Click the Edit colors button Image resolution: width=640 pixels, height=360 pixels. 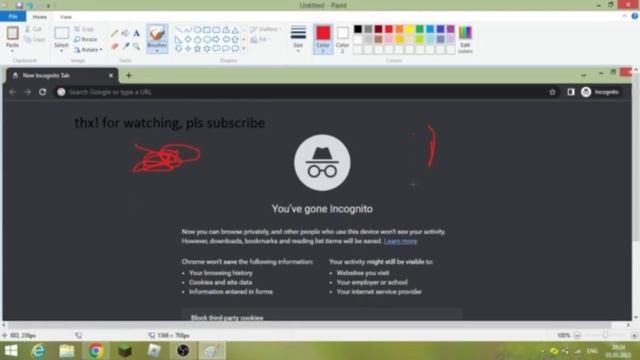465,39
